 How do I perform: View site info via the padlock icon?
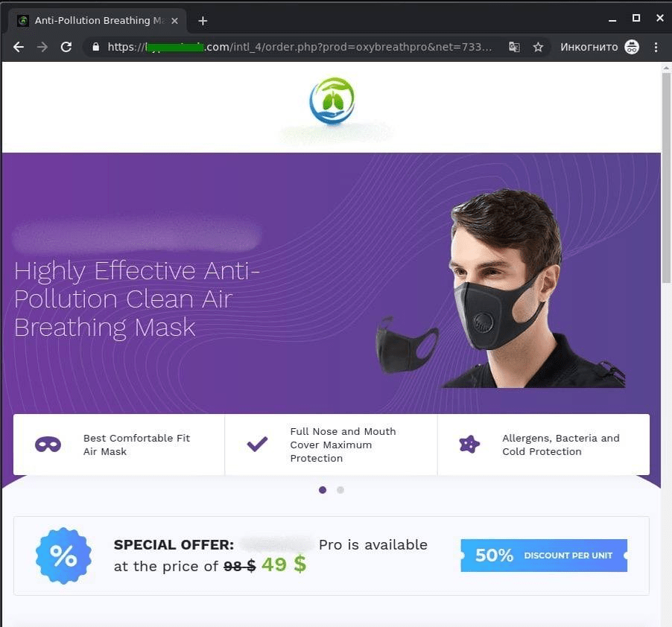click(x=96, y=47)
